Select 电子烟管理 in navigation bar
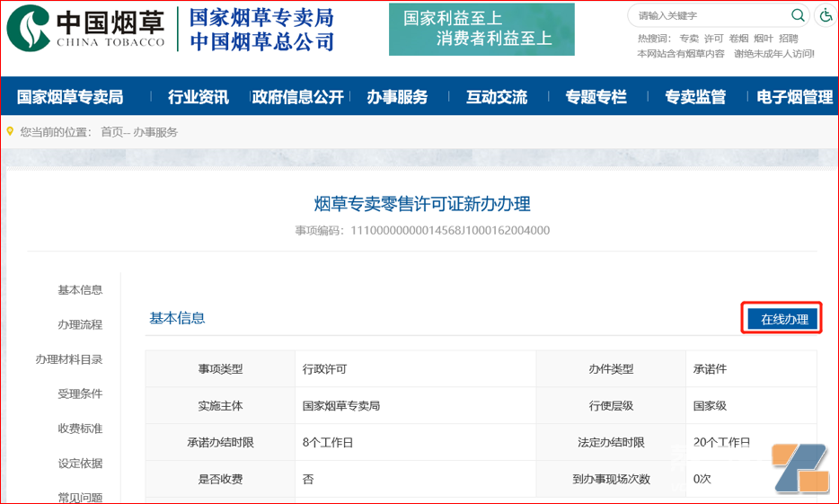 tap(794, 97)
